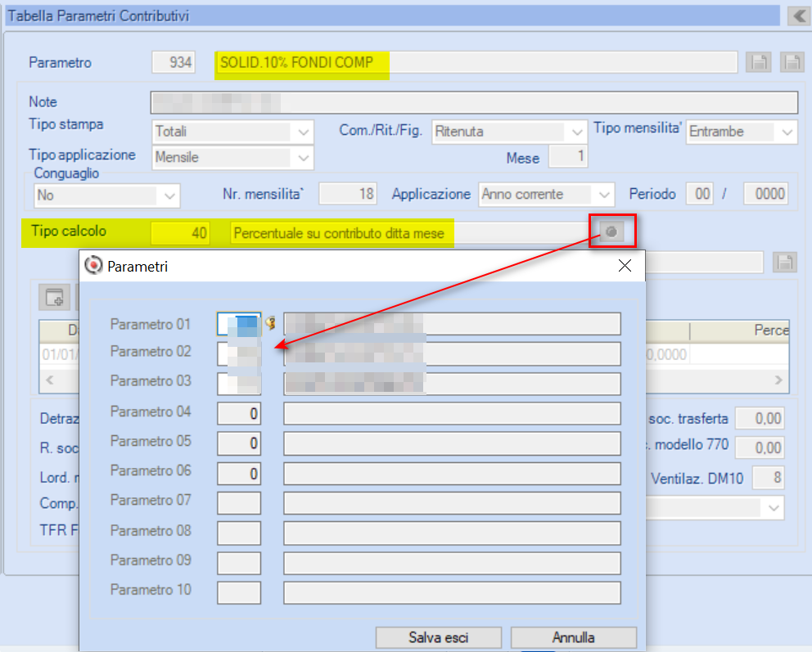The image size is (812, 652).
Task: Select the Mese field
Action: (x=568, y=156)
